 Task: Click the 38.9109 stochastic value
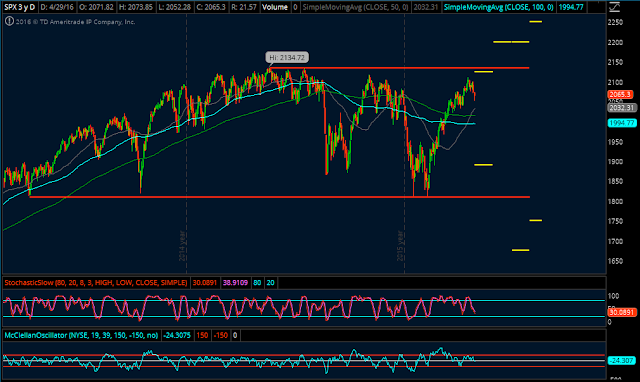point(235,282)
